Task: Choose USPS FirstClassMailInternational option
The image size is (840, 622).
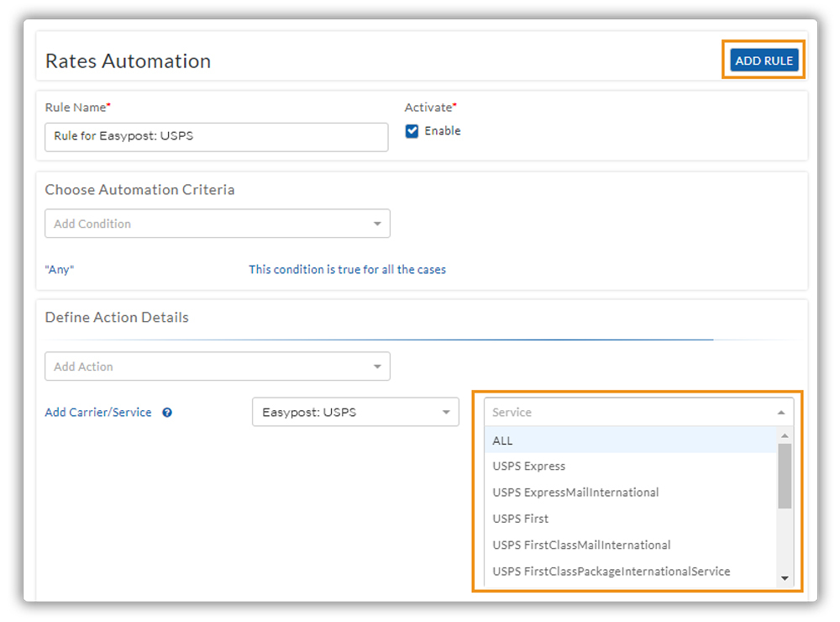Action: tap(631, 546)
